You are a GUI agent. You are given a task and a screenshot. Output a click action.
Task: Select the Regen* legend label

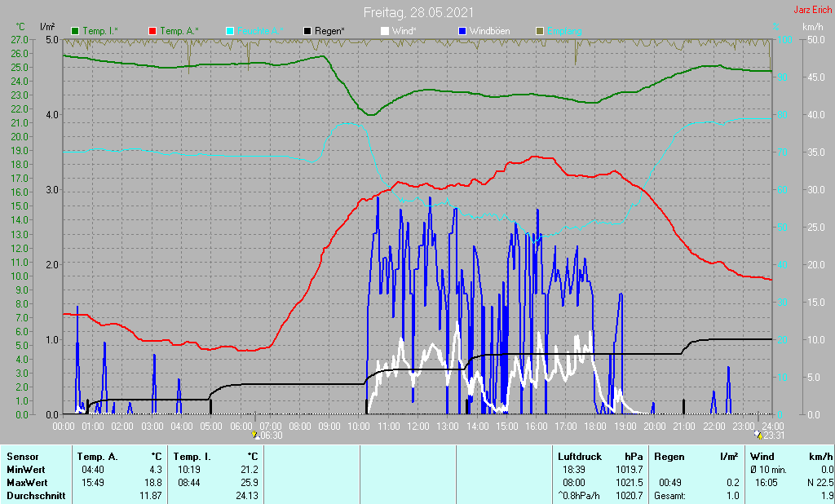(331, 31)
